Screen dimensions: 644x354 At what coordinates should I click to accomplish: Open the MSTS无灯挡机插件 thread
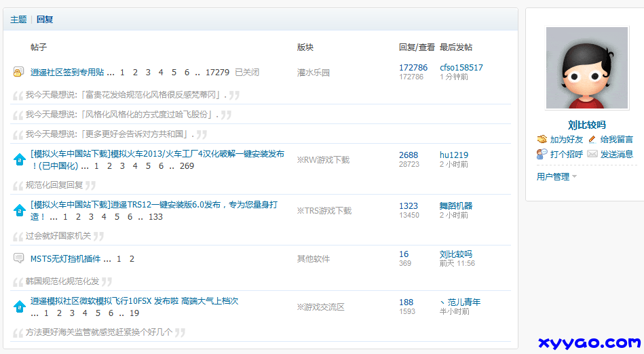click(66, 259)
